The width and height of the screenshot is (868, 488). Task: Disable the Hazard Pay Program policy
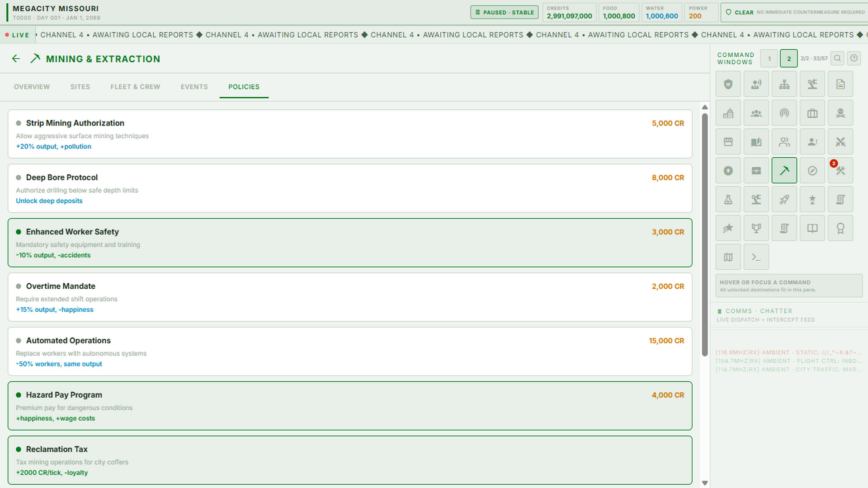pos(350,406)
